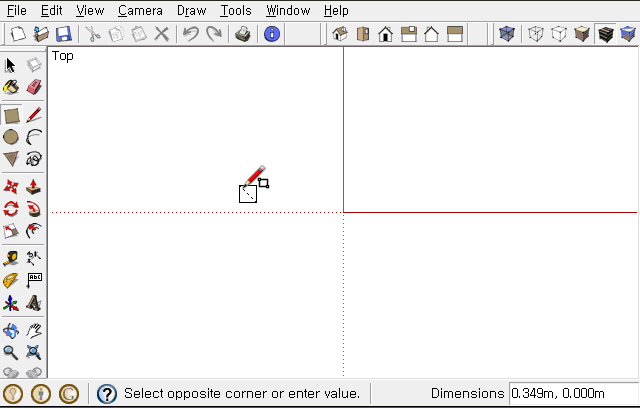Open the File menu
Screen dimensions: 640x408
click(17, 10)
